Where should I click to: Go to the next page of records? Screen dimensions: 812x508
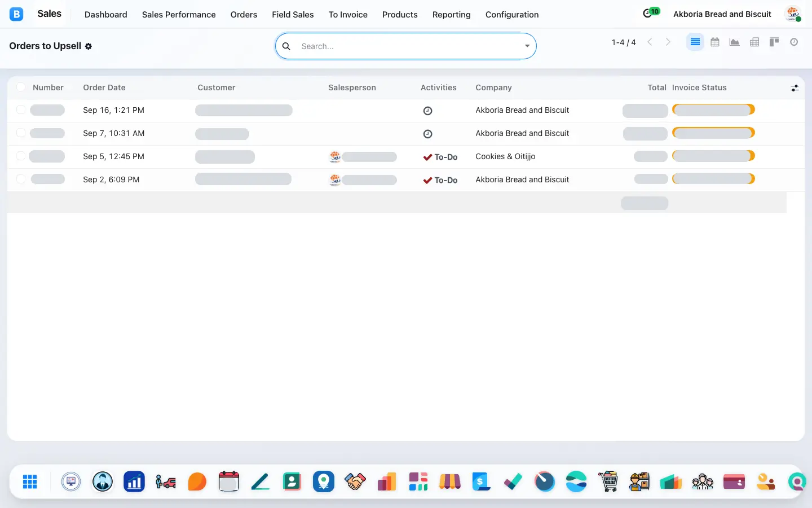(x=668, y=42)
